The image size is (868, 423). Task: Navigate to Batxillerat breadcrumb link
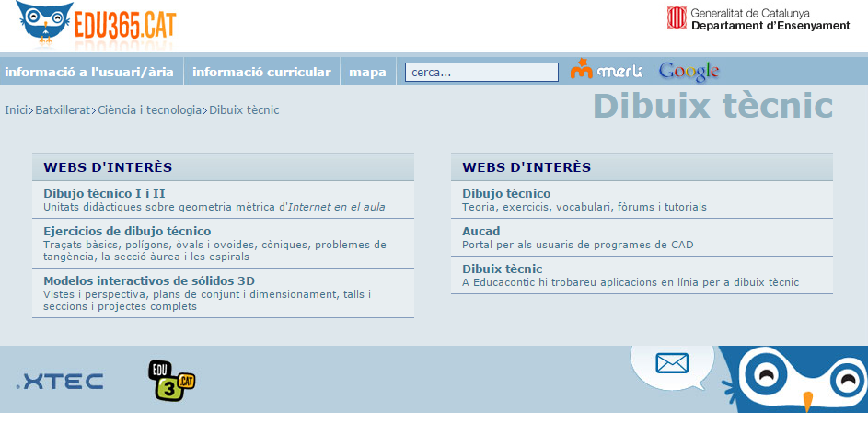[63, 109]
